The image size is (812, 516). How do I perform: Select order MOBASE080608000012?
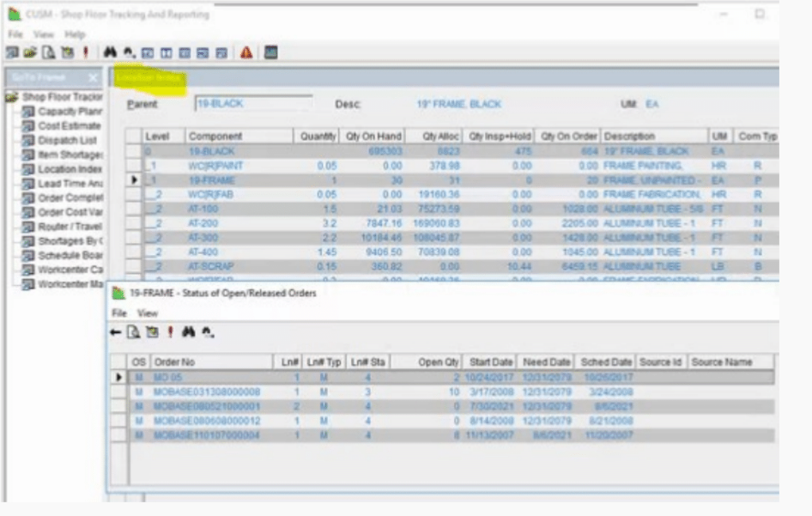(207, 421)
